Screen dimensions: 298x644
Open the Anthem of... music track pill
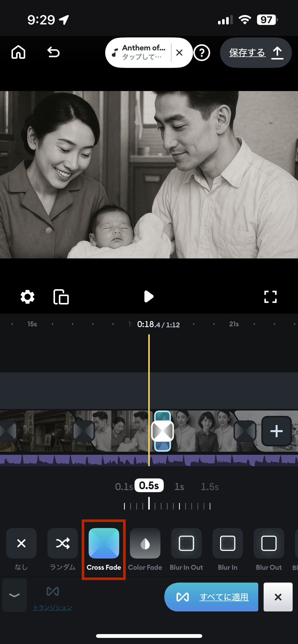click(x=139, y=53)
